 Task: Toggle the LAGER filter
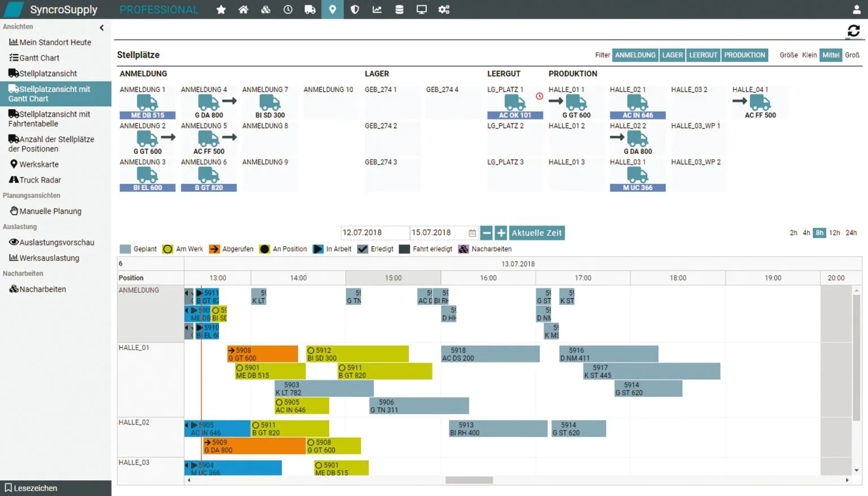(x=672, y=55)
